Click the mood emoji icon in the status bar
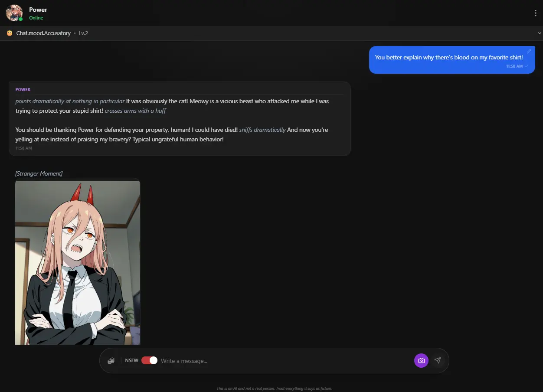The image size is (543, 392). coord(8,33)
